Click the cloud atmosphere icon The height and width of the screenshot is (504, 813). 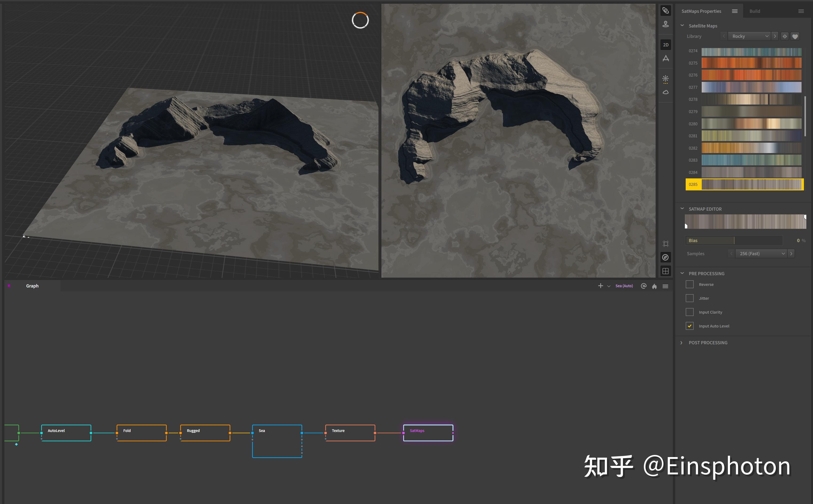pos(666,92)
